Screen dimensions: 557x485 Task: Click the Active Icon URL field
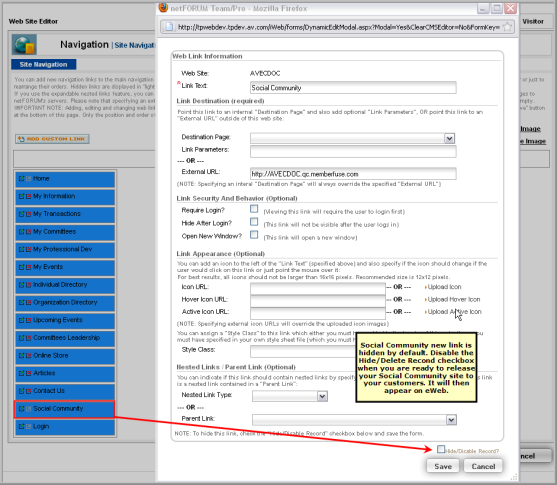pos(318,313)
